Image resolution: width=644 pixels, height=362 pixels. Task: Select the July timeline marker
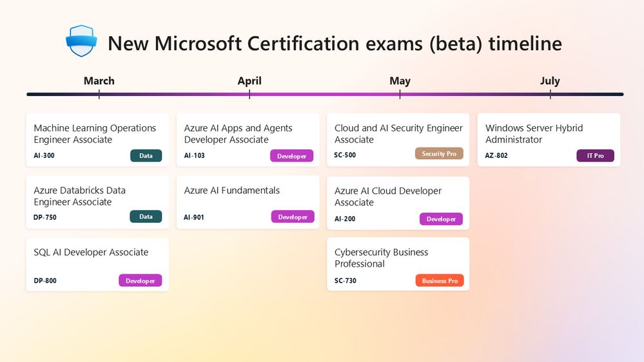point(550,81)
